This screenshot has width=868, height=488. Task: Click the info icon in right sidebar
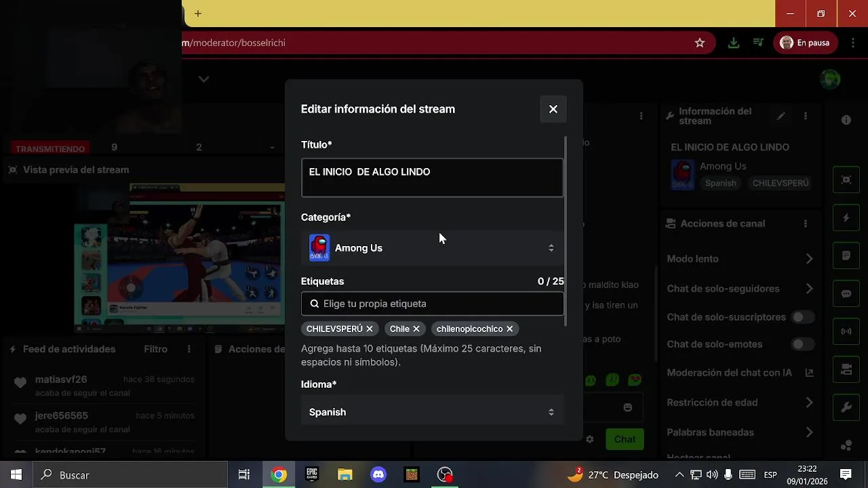coord(846,120)
